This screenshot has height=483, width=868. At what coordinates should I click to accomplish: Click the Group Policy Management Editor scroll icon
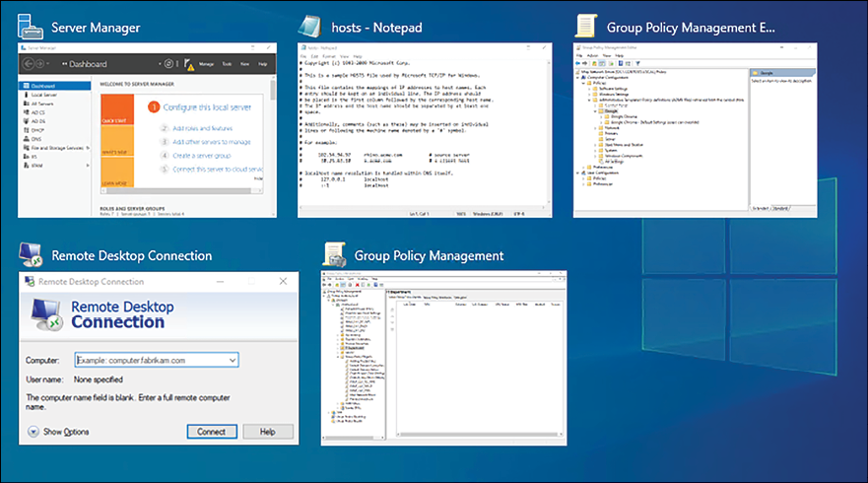click(585, 26)
